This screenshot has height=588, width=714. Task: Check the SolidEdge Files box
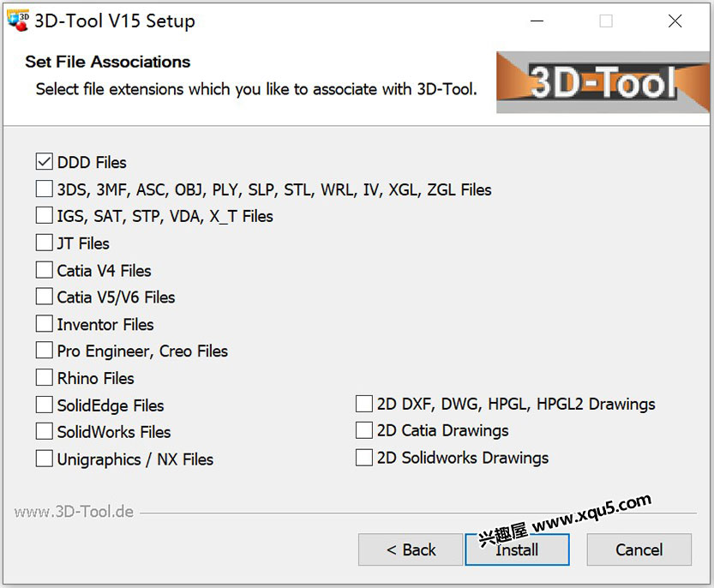(45, 405)
